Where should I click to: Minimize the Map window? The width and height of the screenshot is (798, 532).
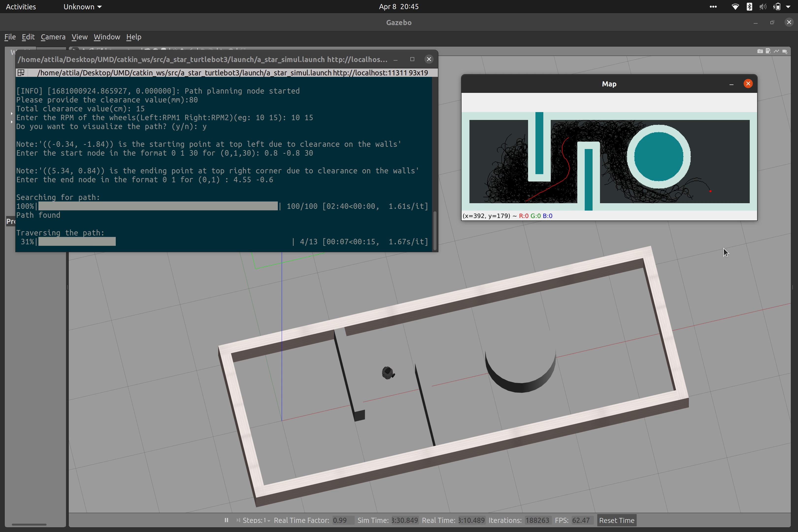(x=731, y=84)
